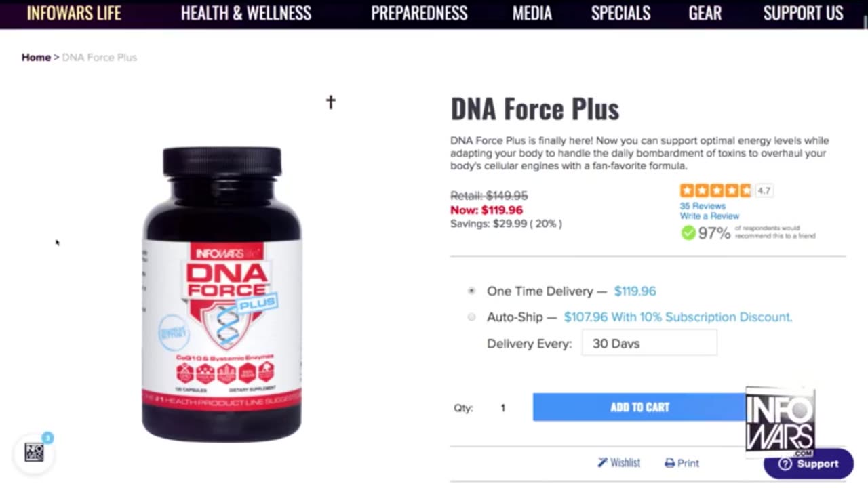The width and height of the screenshot is (868, 488).
Task: Expand the Gear navigation menu
Action: [x=705, y=14]
